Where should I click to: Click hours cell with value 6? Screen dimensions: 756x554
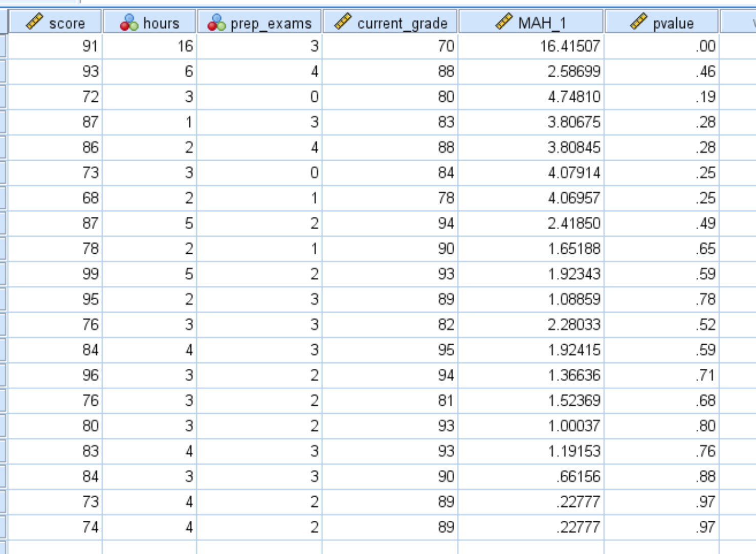coord(149,71)
